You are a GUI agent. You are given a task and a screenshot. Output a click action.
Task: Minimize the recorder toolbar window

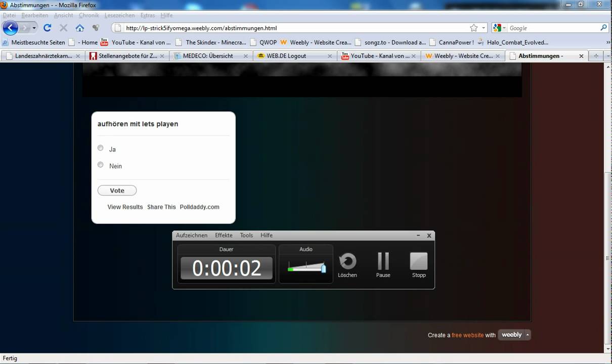coord(418,236)
